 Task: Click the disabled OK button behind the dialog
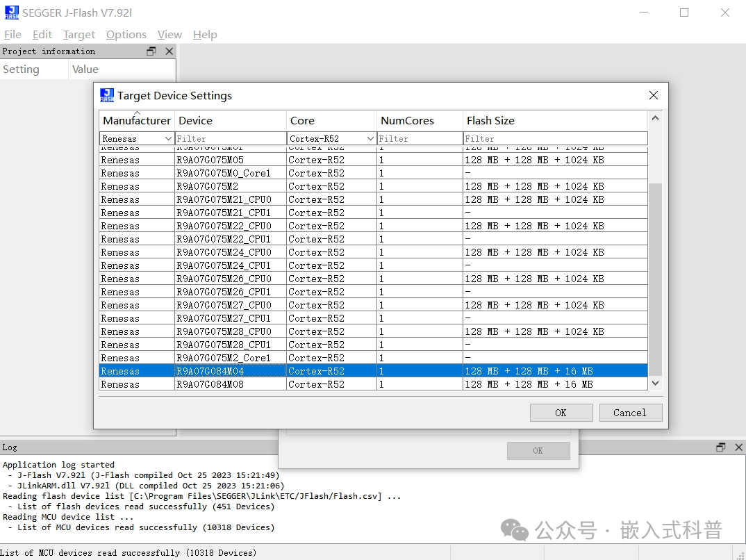coord(538,450)
